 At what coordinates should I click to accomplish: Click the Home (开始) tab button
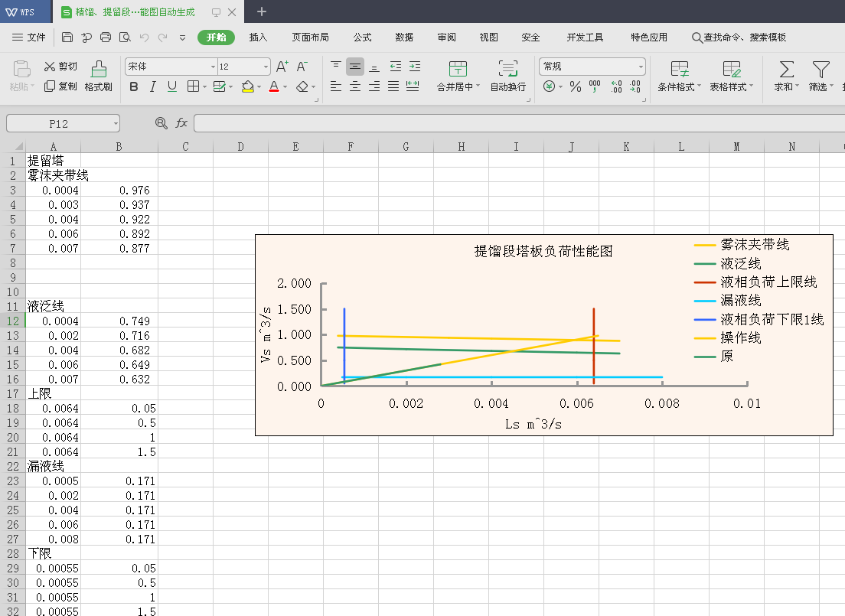216,37
